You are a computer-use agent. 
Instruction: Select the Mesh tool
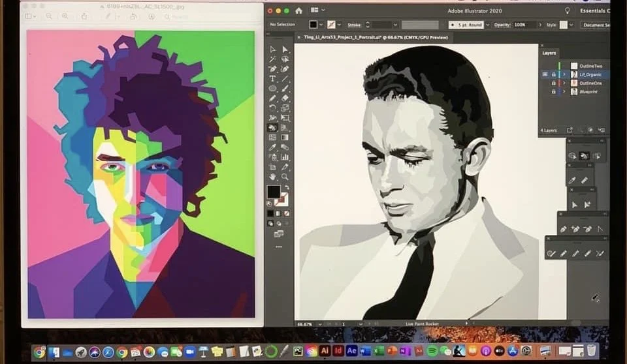273,137
